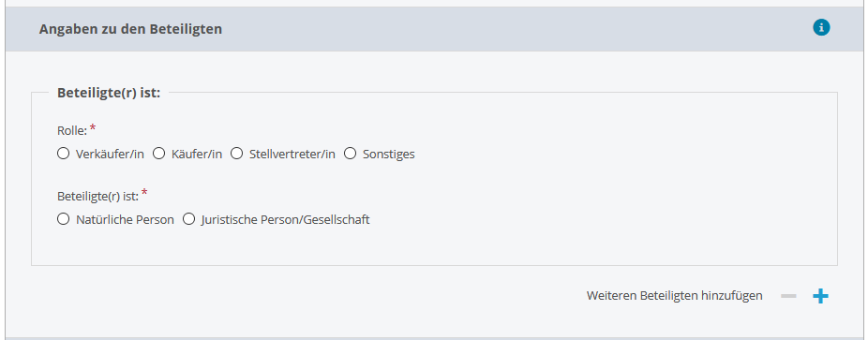Pick Stellvertreter/in as the role

coord(237,154)
